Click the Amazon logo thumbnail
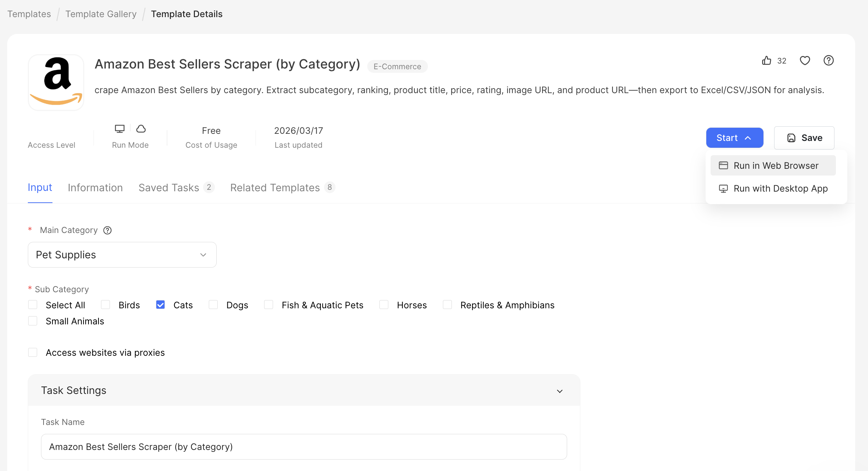The width and height of the screenshot is (868, 471). tap(56, 82)
